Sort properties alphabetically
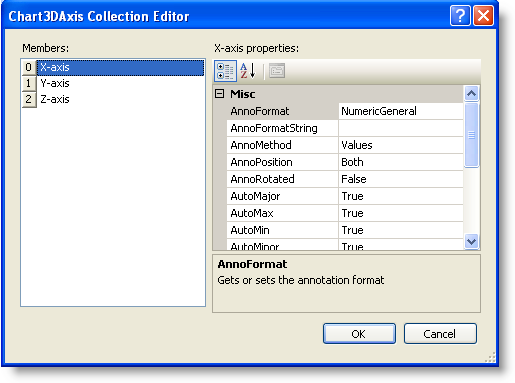The image size is (515, 383). tap(249, 71)
